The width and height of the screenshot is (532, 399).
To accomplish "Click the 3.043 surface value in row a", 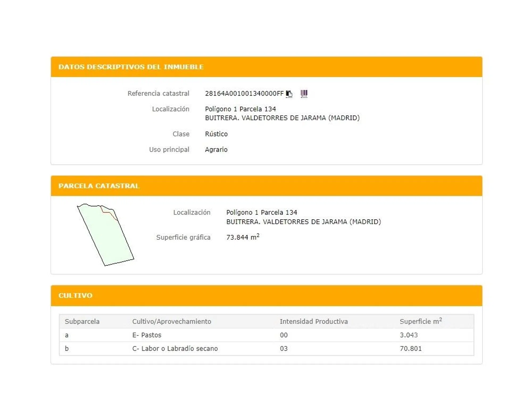I will [409, 335].
